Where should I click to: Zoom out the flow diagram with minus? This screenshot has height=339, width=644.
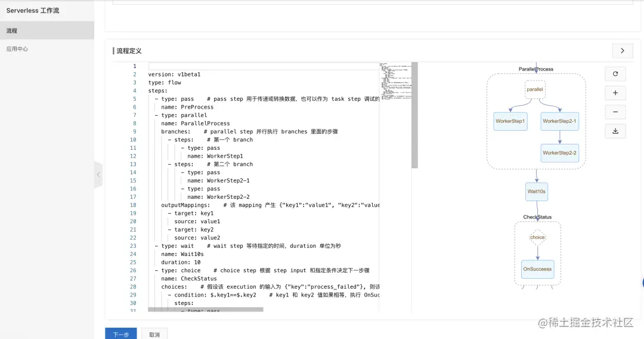coord(615,112)
